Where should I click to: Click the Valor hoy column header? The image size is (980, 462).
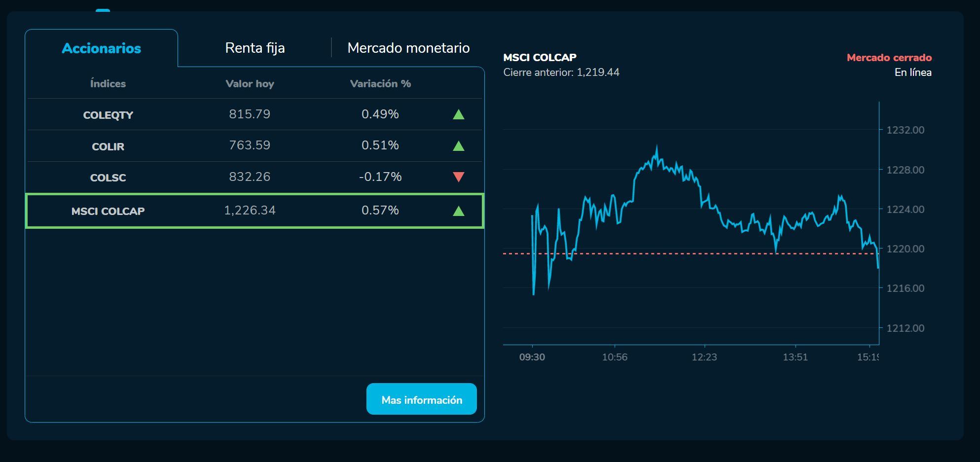250,84
